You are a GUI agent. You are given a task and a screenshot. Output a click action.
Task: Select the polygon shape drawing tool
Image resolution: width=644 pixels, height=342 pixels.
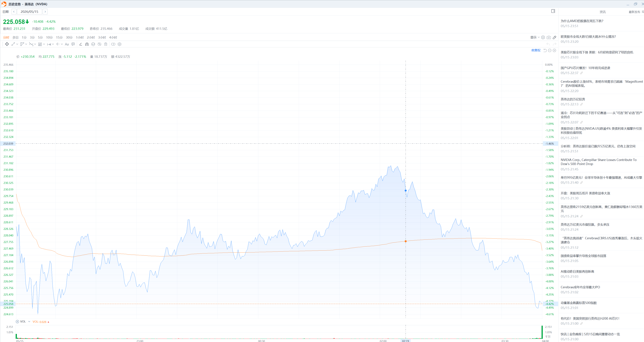[x=22, y=44]
